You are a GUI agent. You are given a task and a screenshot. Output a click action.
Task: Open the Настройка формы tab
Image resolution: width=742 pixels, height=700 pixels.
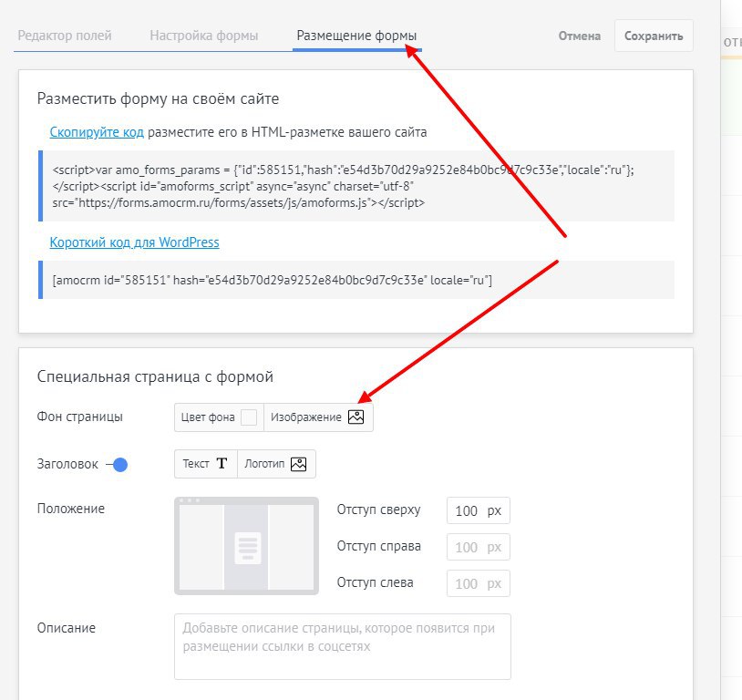204,36
